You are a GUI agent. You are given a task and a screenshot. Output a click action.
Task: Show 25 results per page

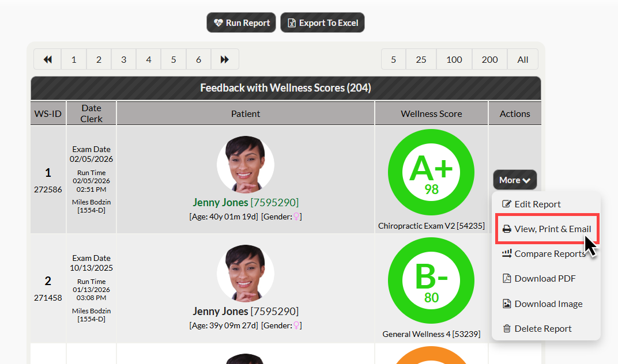[421, 59]
